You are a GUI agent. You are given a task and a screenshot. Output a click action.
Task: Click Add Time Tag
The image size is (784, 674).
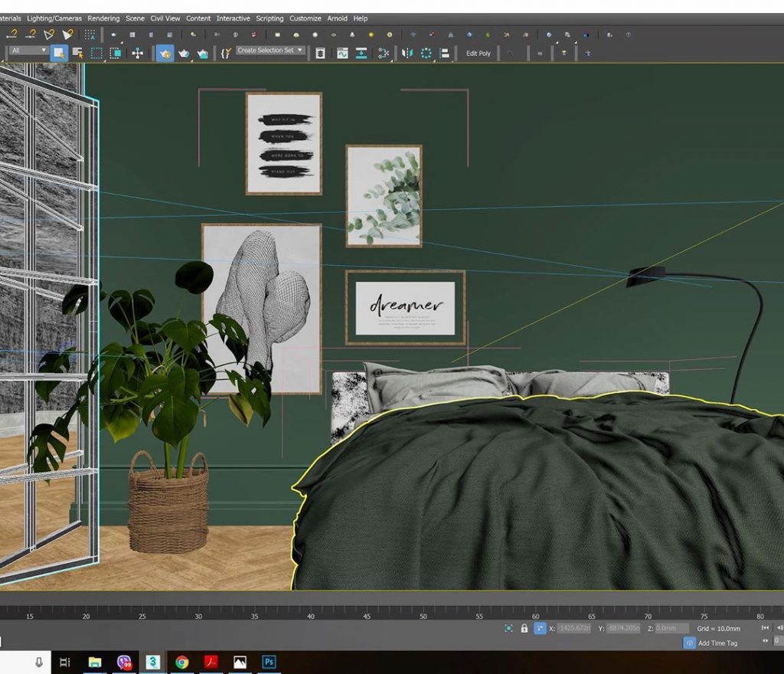717,643
